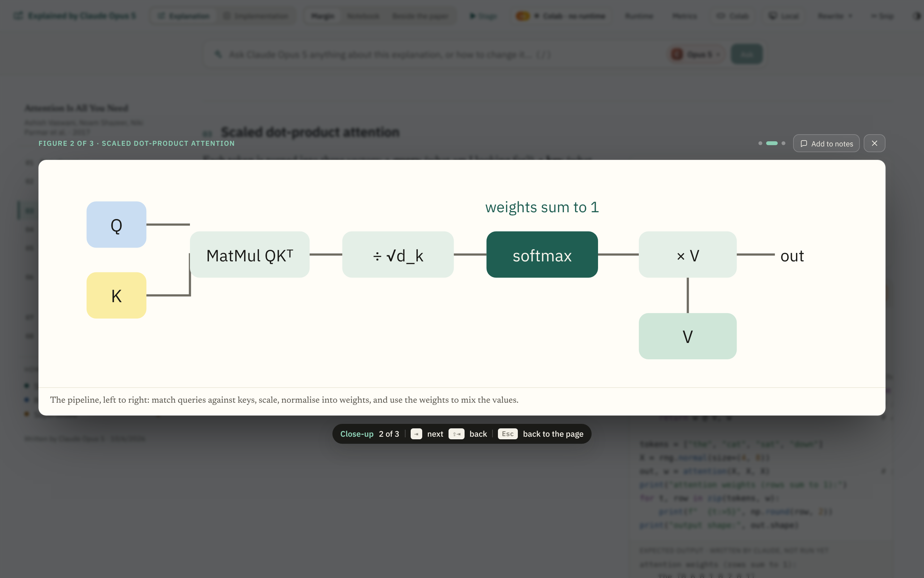This screenshot has height=578, width=924.
Task: Jump to the third figure pagination dot
Action: click(x=783, y=143)
